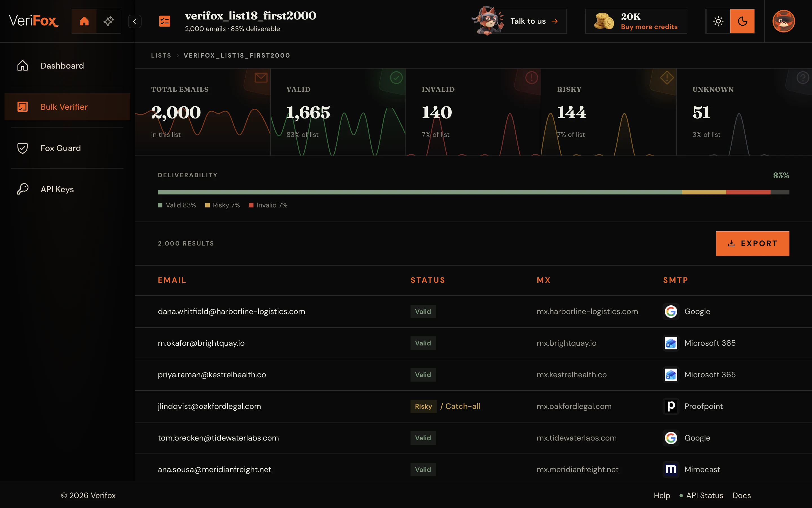Click the question icon on Unknown card

803,78
